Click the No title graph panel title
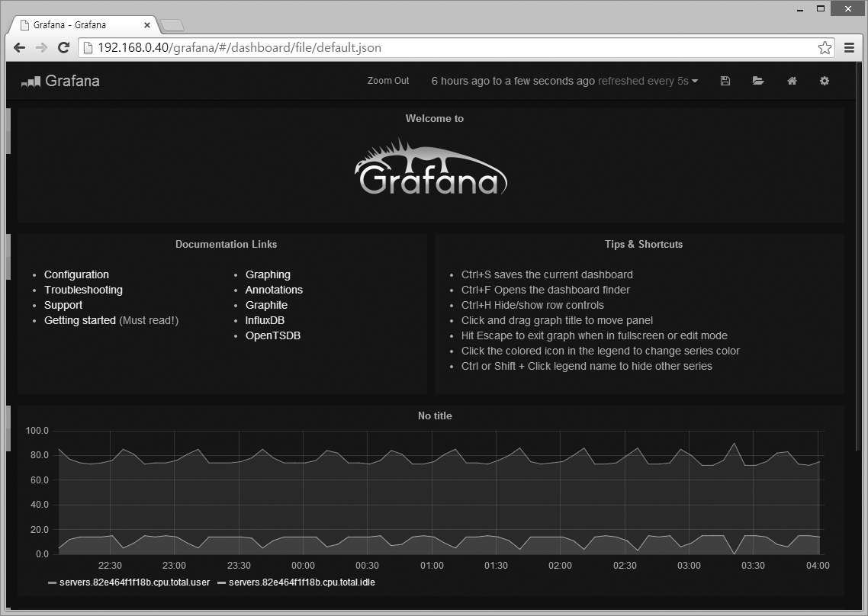Screen dimensions: 868x616 click(x=435, y=415)
